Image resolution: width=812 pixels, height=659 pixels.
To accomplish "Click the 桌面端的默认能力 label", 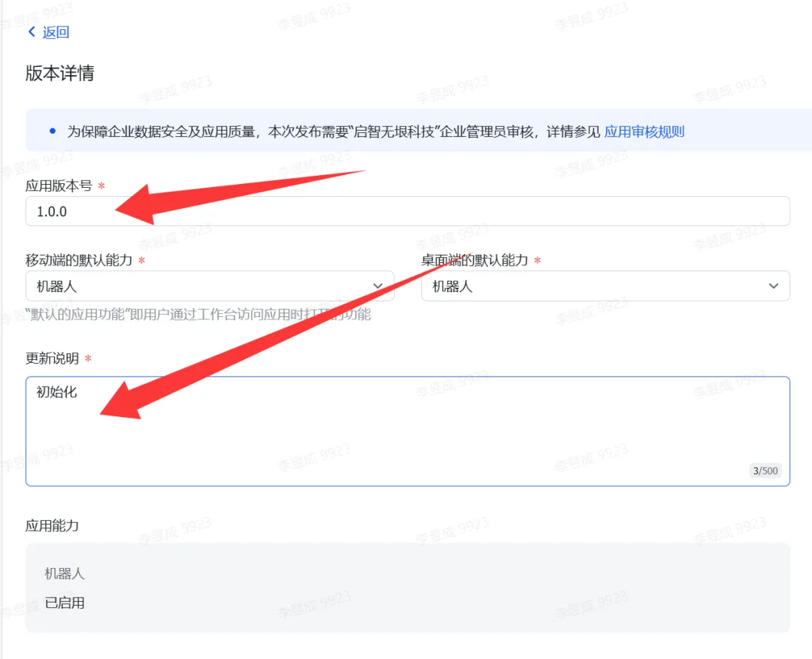I will tap(474, 260).
